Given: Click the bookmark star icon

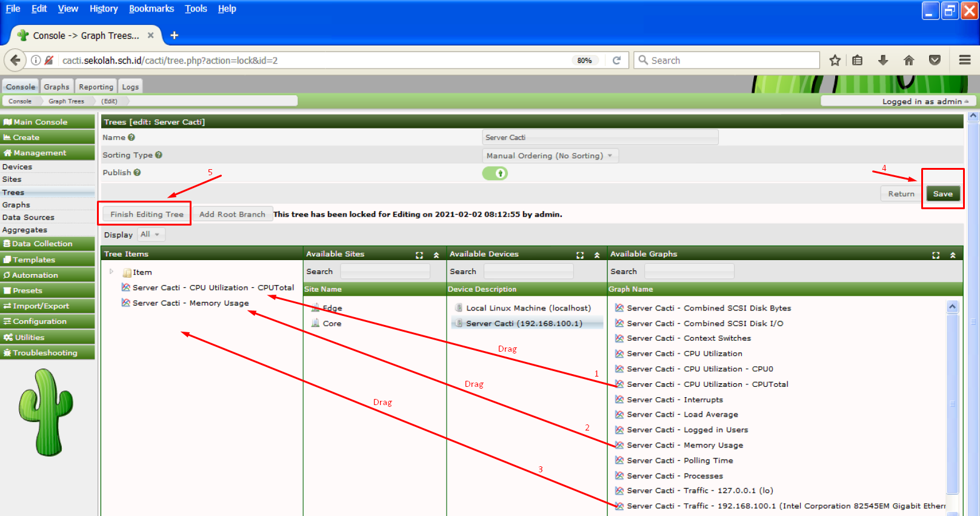Looking at the screenshot, I should [835, 61].
